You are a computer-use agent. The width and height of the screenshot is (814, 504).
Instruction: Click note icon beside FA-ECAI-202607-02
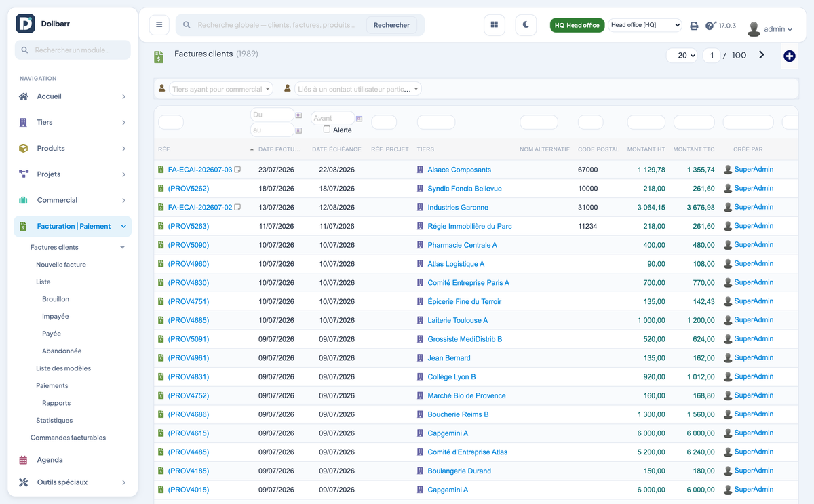tap(237, 208)
